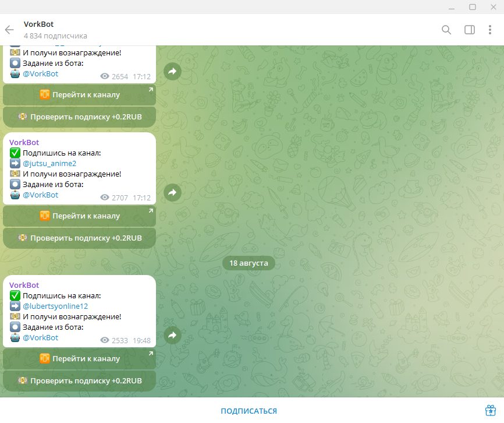Screen dimensions: 504x423
Task: Open Перейти к каналу under the 2654-views message
Action: tap(79, 94)
